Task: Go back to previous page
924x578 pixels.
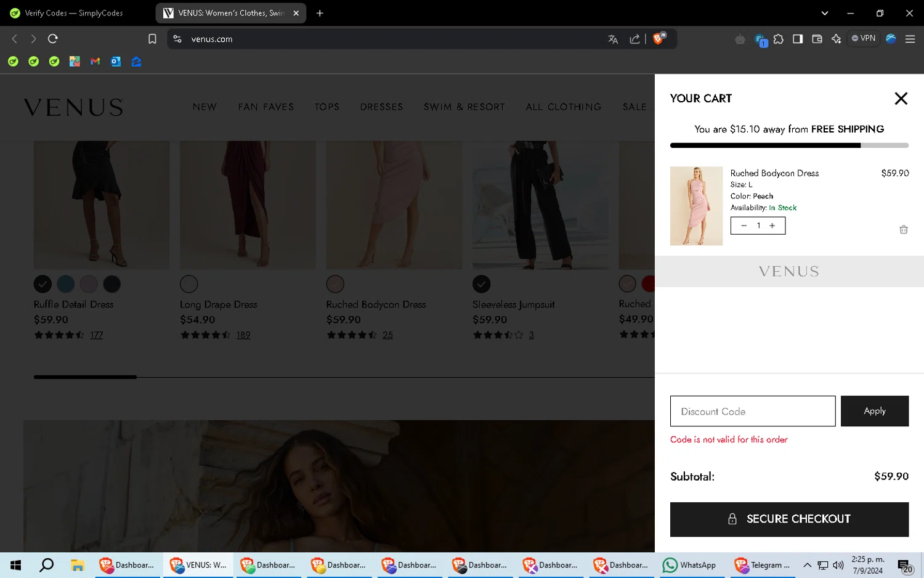Action: pyautogui.click(x=15, y=39)
